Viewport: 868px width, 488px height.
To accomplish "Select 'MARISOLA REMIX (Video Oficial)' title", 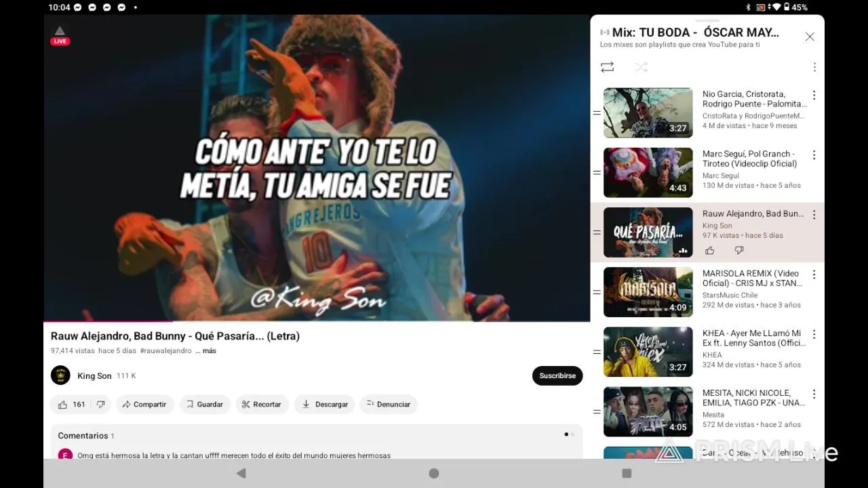I will click(x=752, y=279).
